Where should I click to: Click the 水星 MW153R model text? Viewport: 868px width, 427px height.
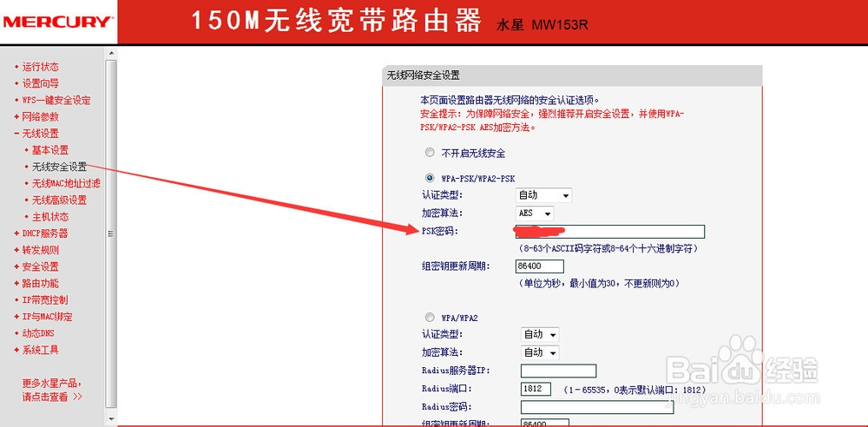(x=542, y=25)
